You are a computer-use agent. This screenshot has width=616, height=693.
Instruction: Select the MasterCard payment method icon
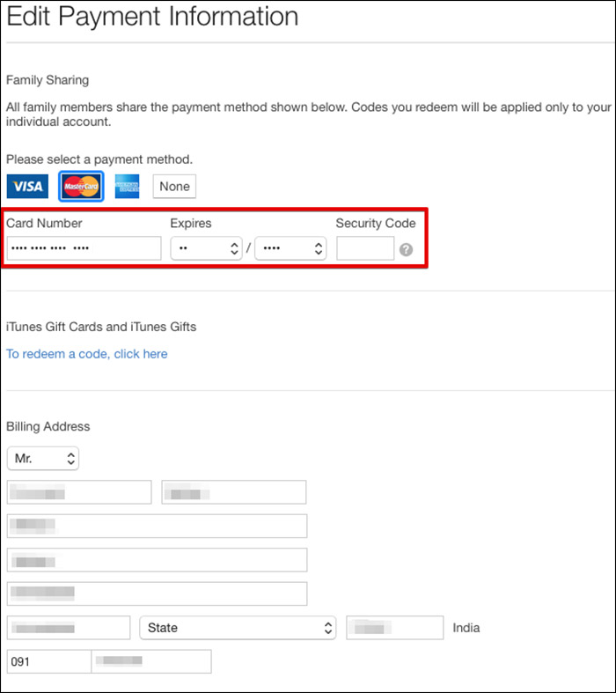tap(81, 186)
